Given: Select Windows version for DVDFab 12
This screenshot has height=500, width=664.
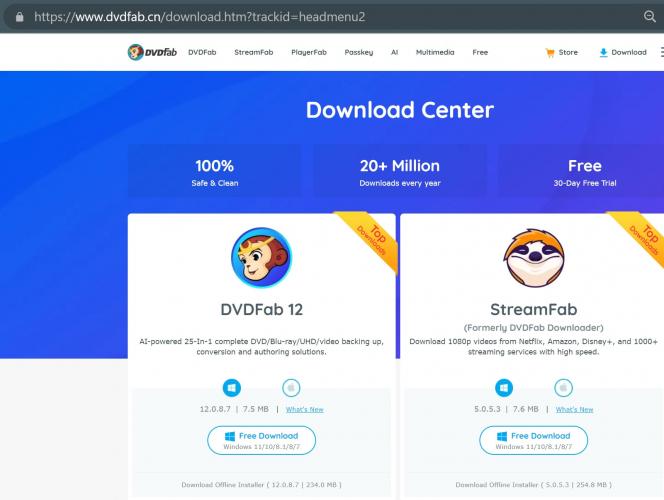Looking at the screenshot, I should pos(232,387).
